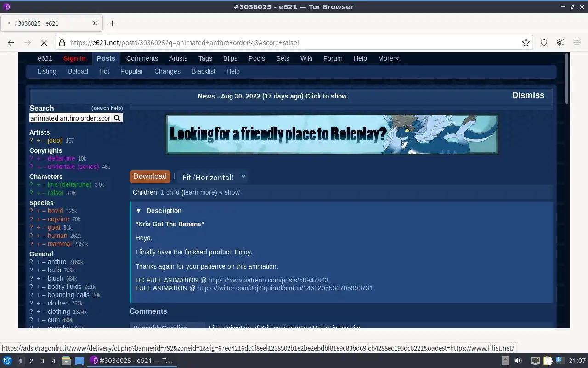Go to Comments in the nav bar
This screenshot has width=588, height=368.
click(142, 58)
